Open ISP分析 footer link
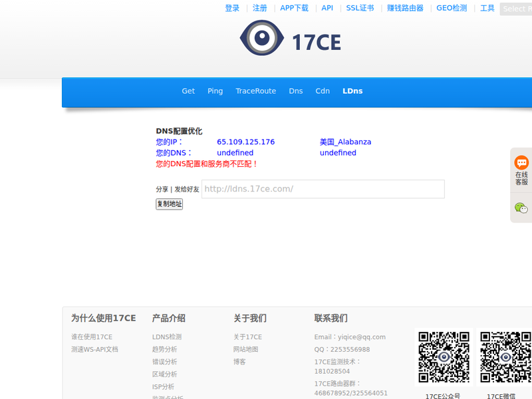This screenshot has height=399, width=532. pyautogui.click(x=163, y=387)
